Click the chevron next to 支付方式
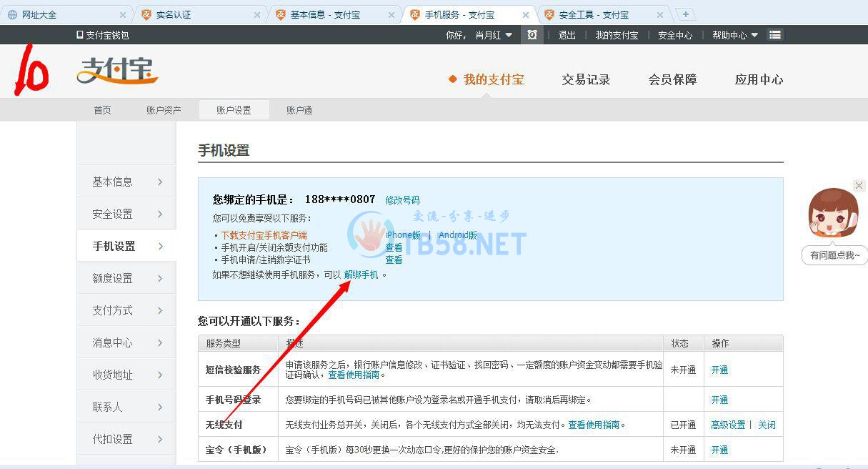 pos(160,310)
